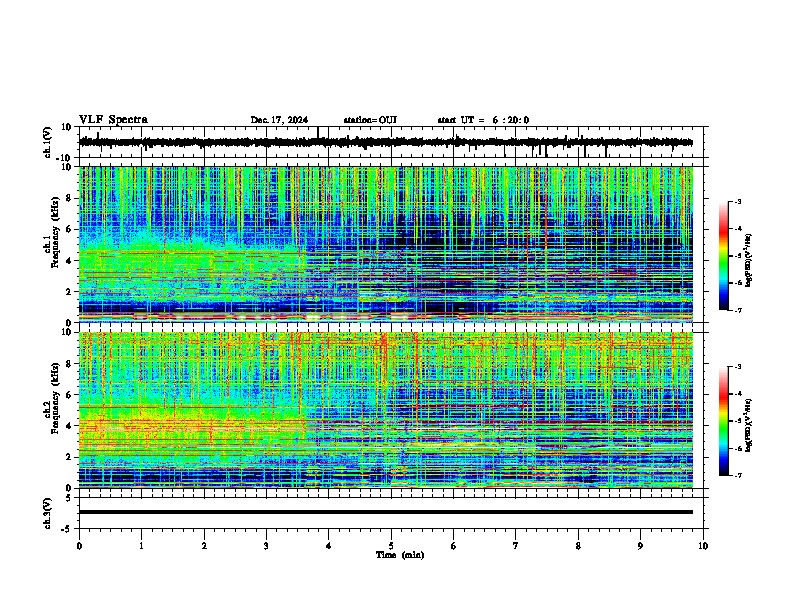Click the "6" kHz tick on ch.1 spectrogram axis
792x612 pixels.
pyautogui.click(x=70, y=229)
